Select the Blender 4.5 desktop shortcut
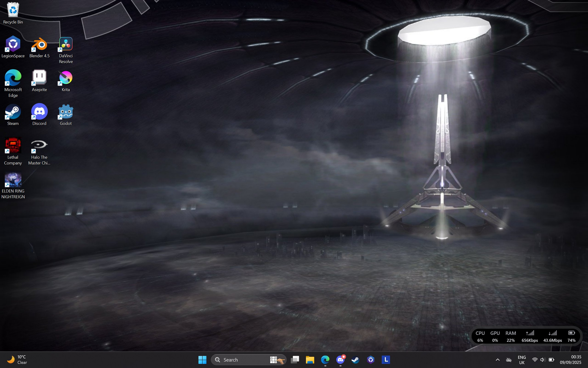588x368 pixels. pyautogui.click(x=39, y=47)
